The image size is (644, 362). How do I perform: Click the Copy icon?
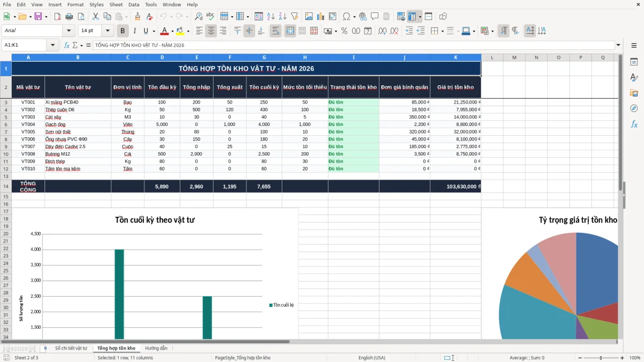coord(107,17)
